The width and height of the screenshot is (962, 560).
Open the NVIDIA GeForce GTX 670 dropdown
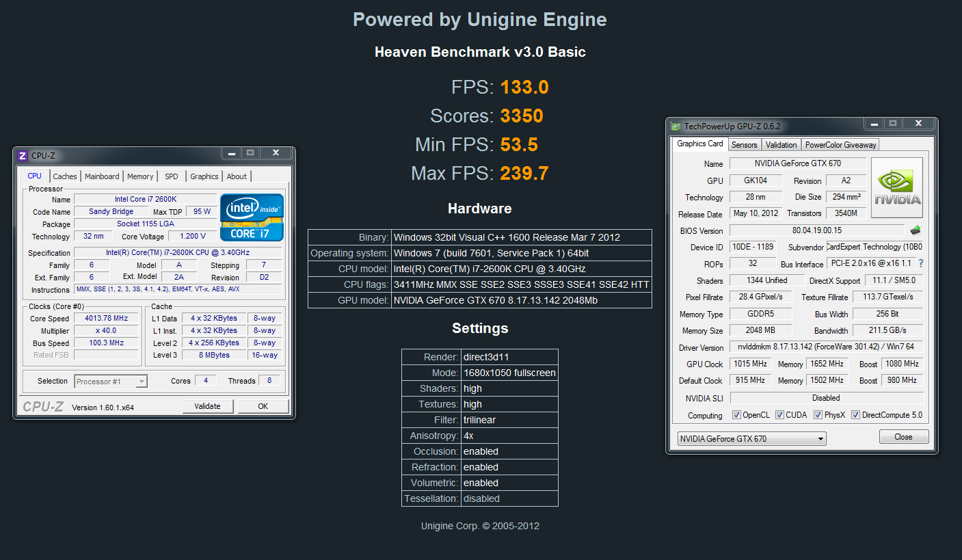tap(751, 439)
